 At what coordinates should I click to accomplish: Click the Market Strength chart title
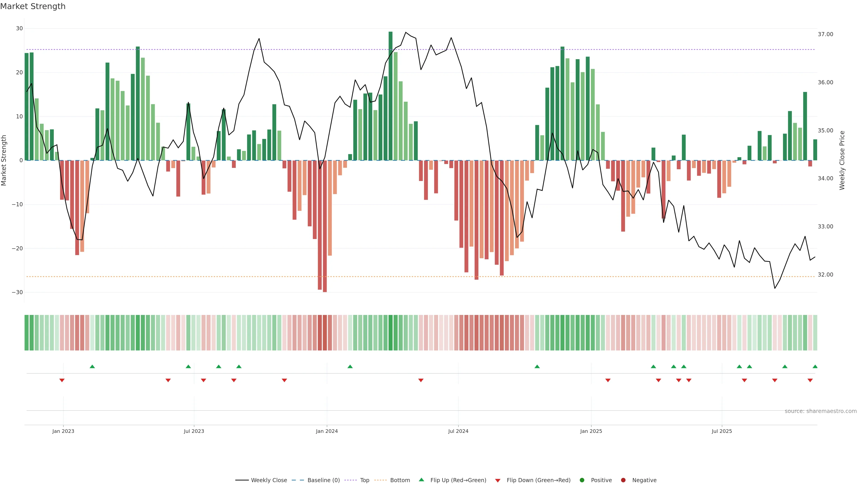(x=33, y=6)
